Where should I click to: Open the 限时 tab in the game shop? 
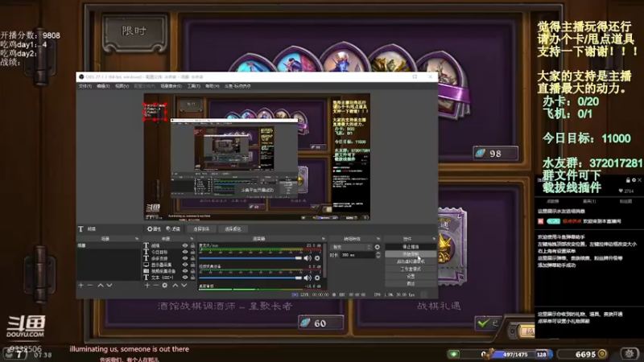point(134,31)
